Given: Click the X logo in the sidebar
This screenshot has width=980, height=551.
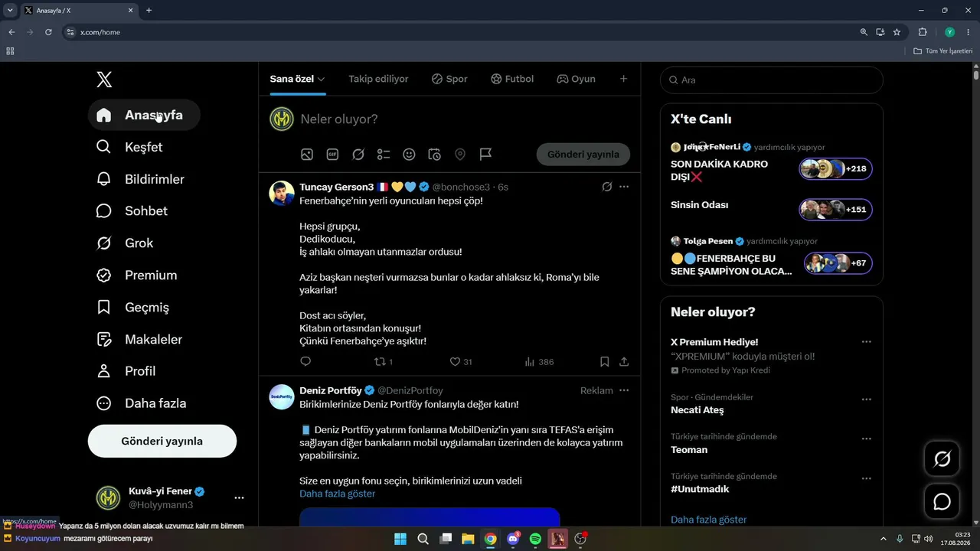Looking at the screenshot, I should pyautogui.click(x=104, y=80).
